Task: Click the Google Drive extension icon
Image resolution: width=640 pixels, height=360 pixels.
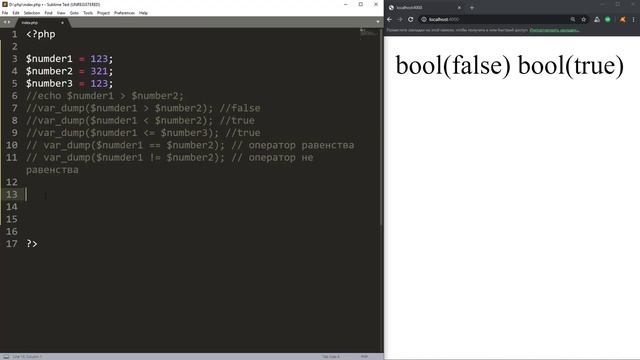Action: tap(597, 19)
